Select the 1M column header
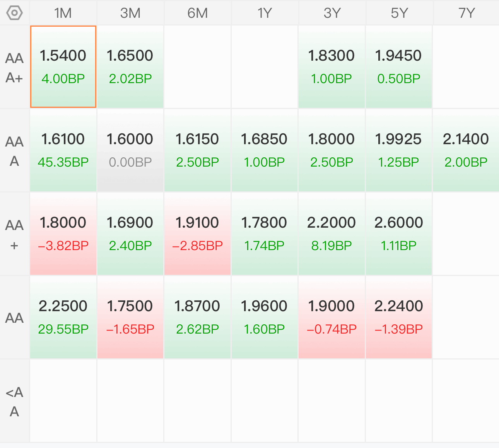This screenshot has height=448, width=499. click(63, 13)
